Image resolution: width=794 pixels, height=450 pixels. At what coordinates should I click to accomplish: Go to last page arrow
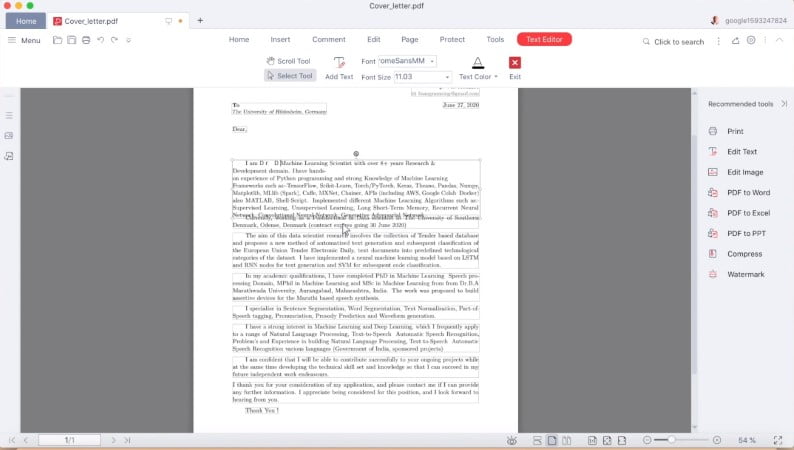128,440
